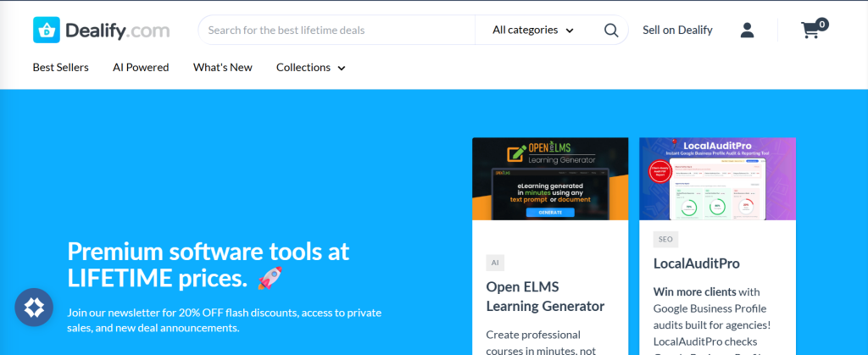This screenshot has width=868, height=355.
Task: Click the Sell on Dealify link
Action: coord(677,30)
